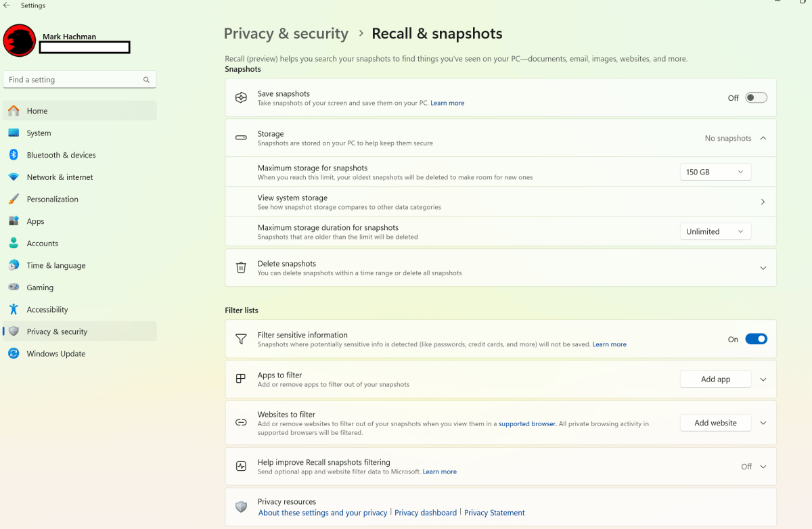Screen dimensions: 812x529
Task: Go back with the Settings back arrow
Action: click(7, 5)
